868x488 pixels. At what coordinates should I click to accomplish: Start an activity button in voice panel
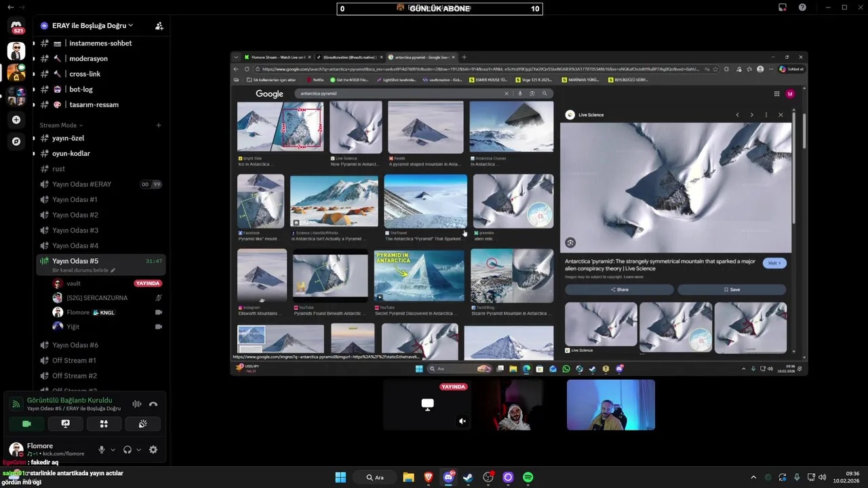[x=104, y=424]
